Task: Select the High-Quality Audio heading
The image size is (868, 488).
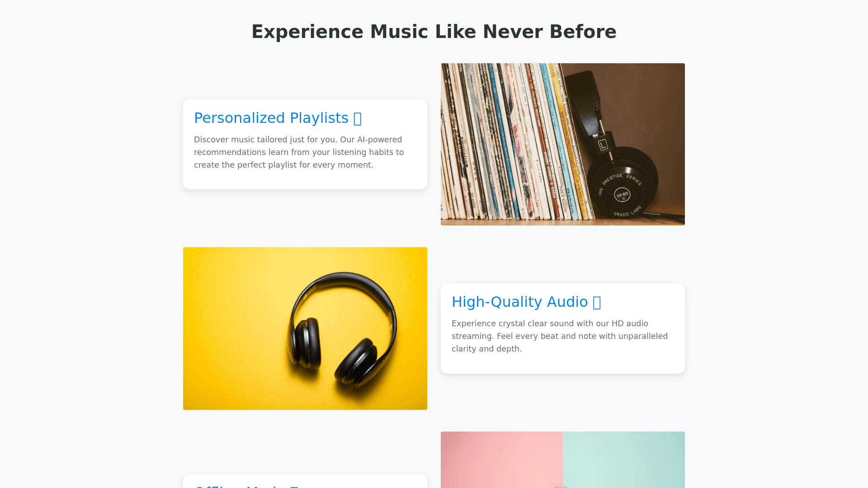Action: pyautogui.click(x=526, y=302)
